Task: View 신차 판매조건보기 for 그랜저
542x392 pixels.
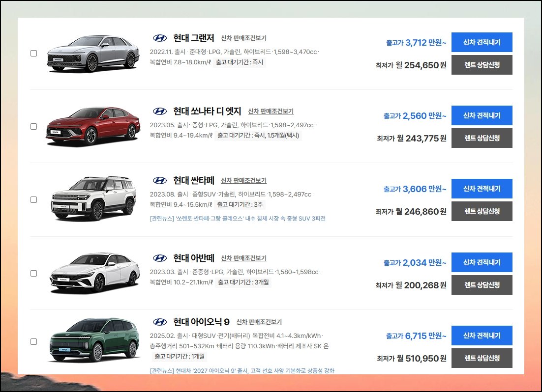Action: click(243, 38)
